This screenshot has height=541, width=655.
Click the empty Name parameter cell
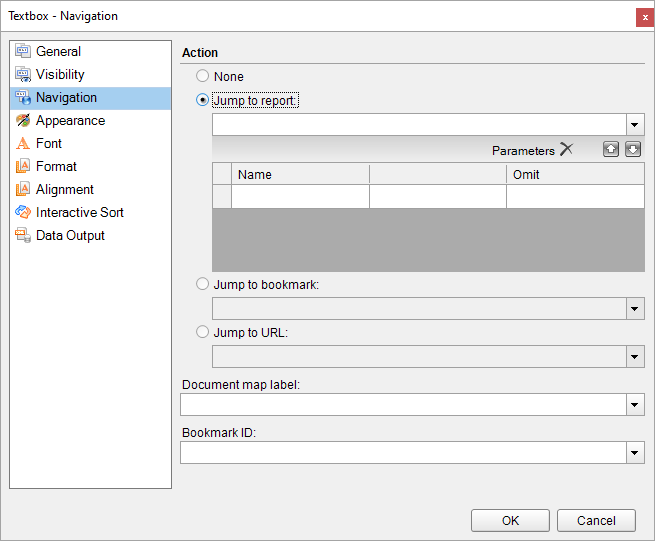(x=300, y=196)
